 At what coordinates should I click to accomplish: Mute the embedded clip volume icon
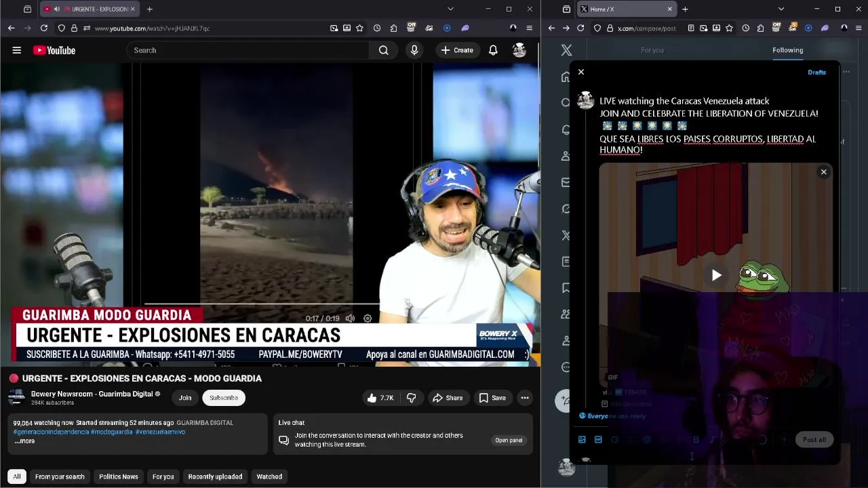pyautogui.click(x=350, y=319)
